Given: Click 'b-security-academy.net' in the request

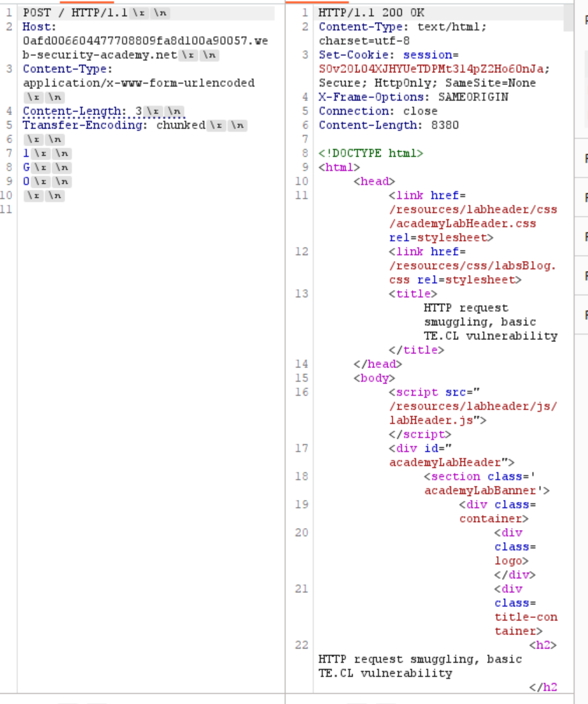Looking at the screenshot, I should 100,56.
